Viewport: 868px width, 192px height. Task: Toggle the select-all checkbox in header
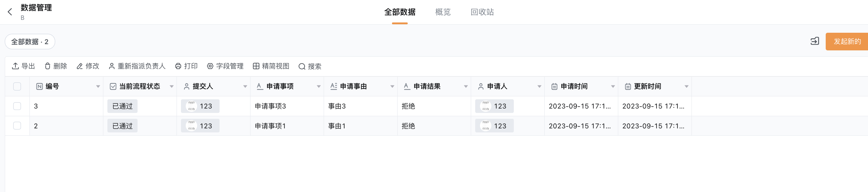17,86
